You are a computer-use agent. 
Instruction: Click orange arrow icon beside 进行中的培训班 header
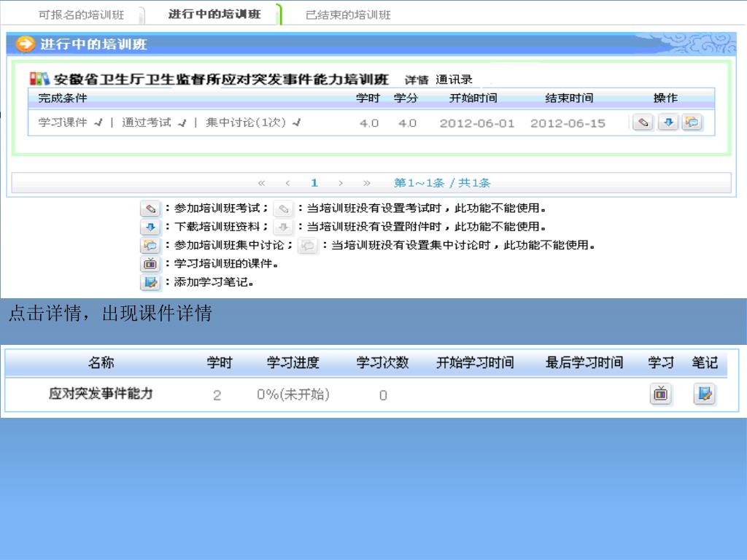(x=26, y=44)
